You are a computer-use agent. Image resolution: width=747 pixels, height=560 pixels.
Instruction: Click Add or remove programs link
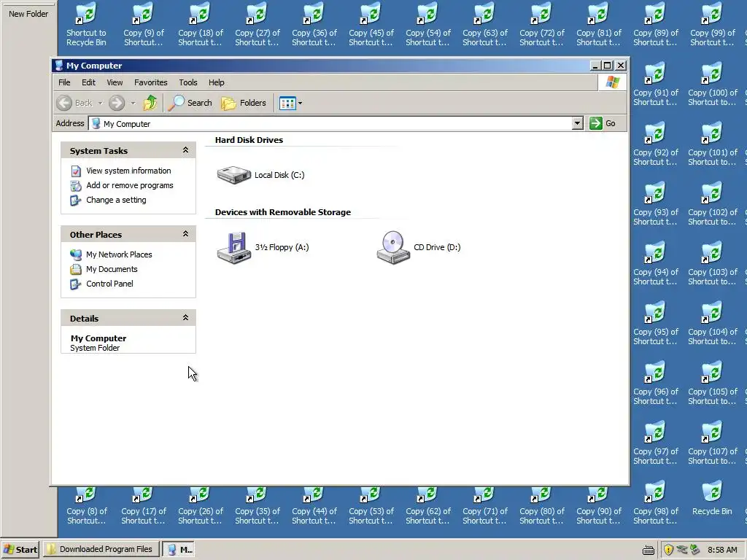(x=130, y=185)
